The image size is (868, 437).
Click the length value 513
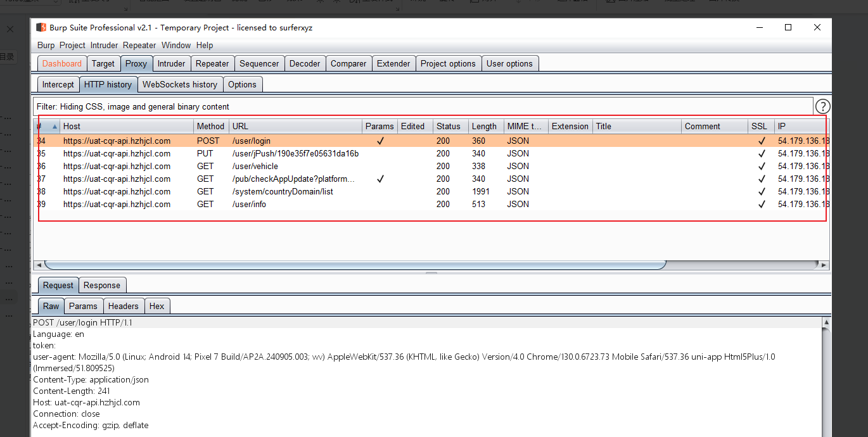[478, 204]
